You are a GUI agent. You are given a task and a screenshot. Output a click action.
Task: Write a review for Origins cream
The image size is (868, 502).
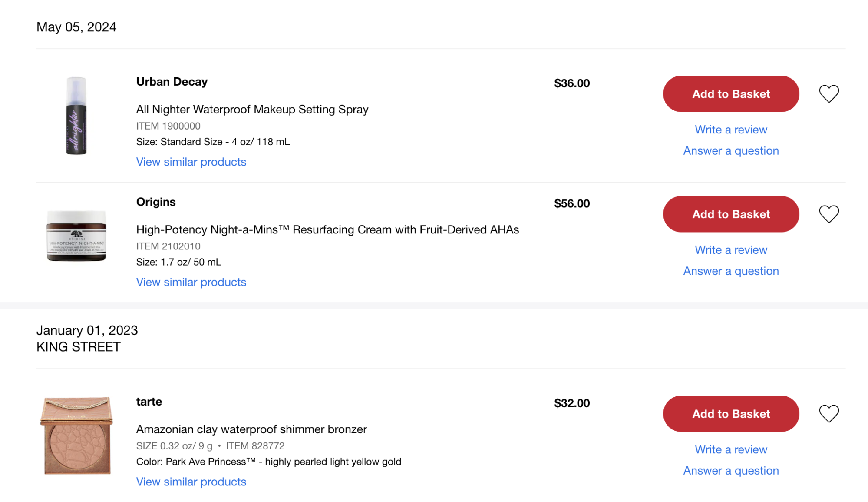click(x=730, y=250)
